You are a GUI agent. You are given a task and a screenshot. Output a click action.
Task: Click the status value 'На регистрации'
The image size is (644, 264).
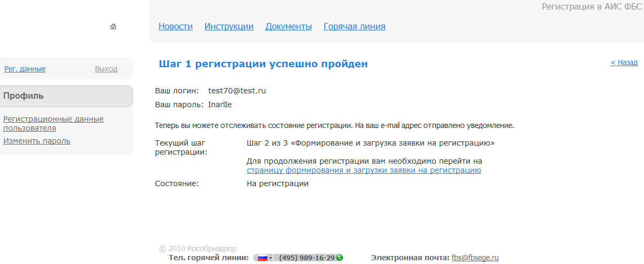[278, 183]
